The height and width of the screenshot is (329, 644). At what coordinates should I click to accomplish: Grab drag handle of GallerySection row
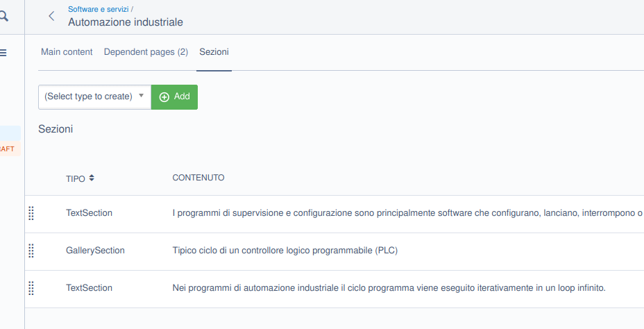(31, 251)
